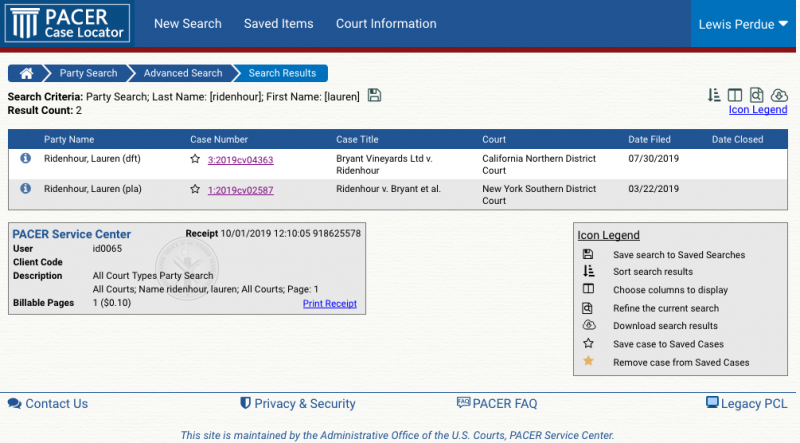Click the save search icon in legend
Screen dimensions: 800x443
coord(588,254)
